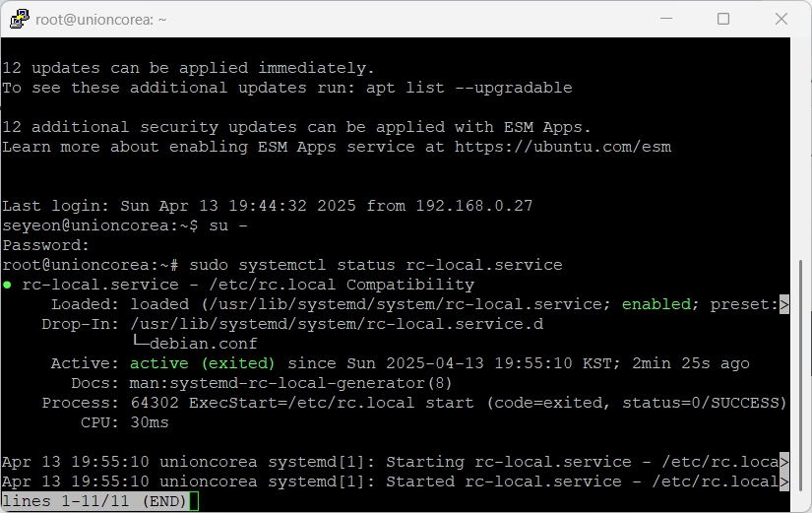Click the truncation marker after 'preset:'
The height and width of the screenshot is (513, 812).
tap(784, 304)
